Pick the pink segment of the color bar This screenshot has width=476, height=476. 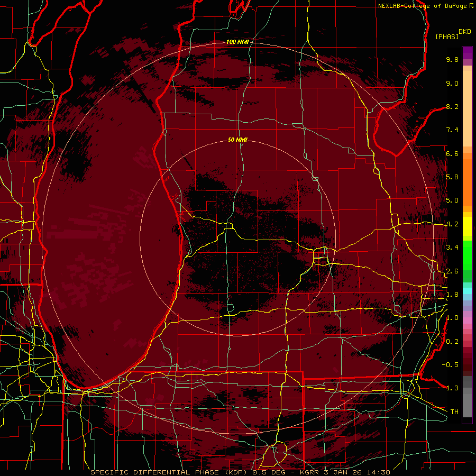467,321
